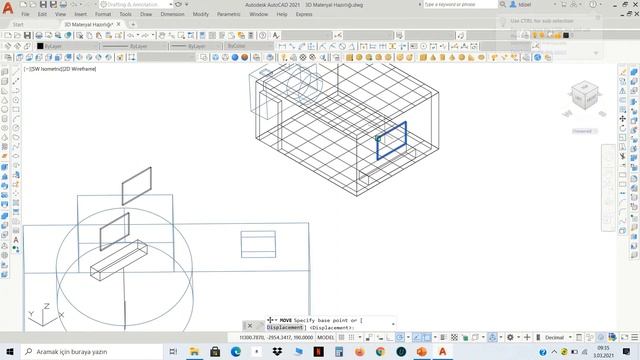Open the Format menu
The width and height of the screenshot is (640, 360).
[103, 14]
